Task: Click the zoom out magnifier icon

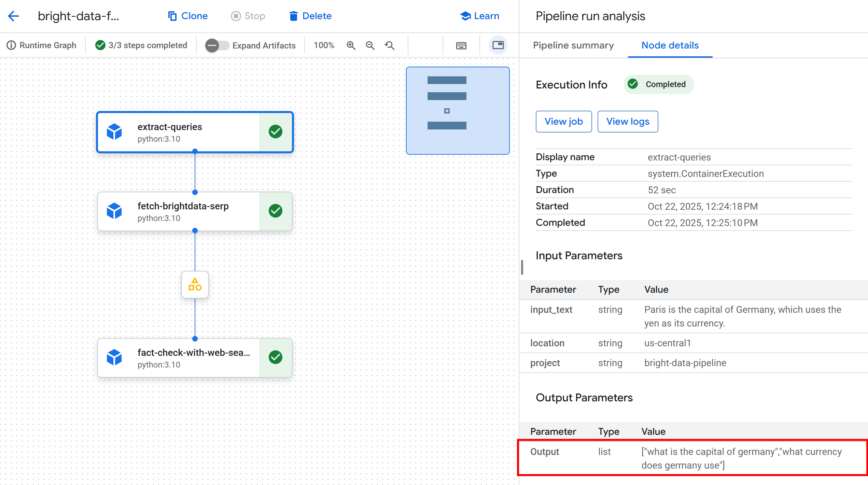Action: [x=370, y=45]
